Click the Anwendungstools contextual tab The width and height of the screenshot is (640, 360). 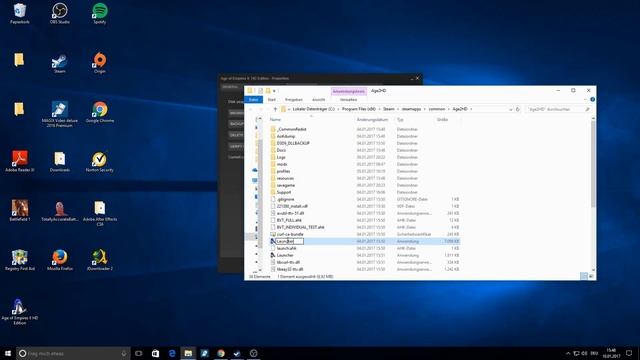(348, 91)
